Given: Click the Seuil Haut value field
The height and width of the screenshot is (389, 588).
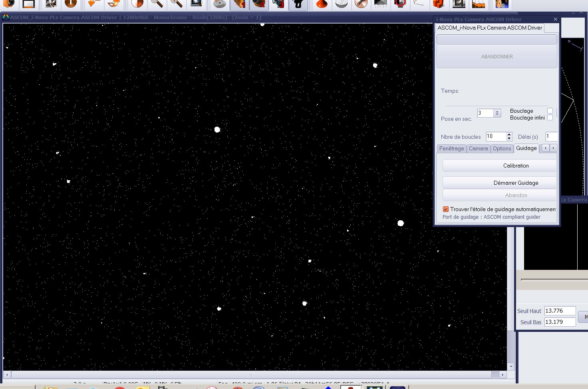Looking at the screenshot, I should (x=560, y=311).
